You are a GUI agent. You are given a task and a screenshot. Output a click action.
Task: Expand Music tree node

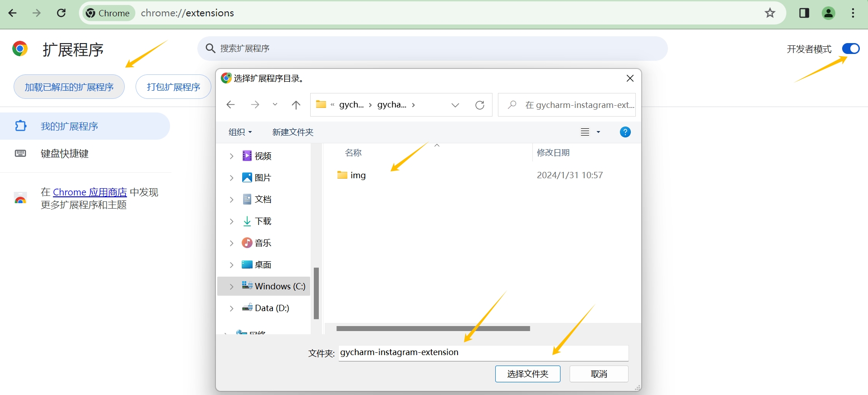point(231,243)
